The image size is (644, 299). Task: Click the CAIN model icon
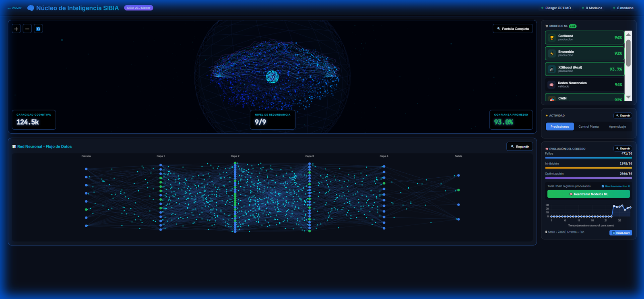pos(552,99)
